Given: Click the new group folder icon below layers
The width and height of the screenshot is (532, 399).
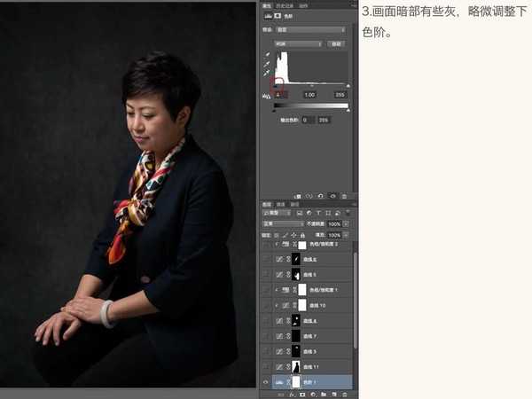Looking at the screenshot, I should 324,395.
